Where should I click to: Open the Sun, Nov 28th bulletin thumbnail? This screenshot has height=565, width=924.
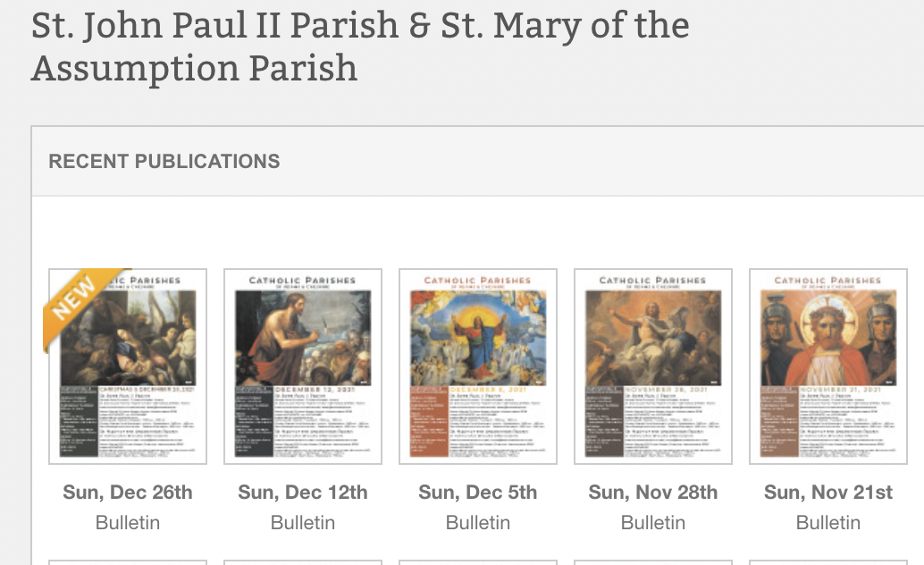coord(652,366)
